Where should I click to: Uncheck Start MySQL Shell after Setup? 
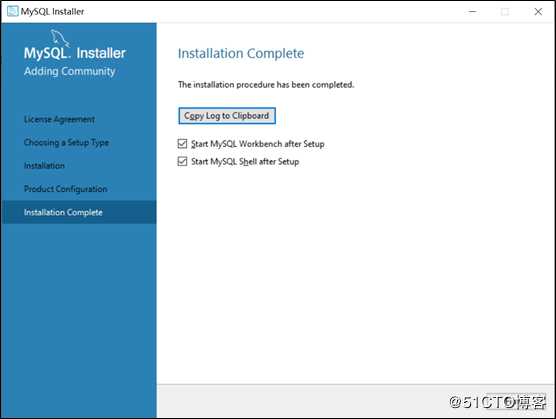pyautogui.click(x=182, y=161)
